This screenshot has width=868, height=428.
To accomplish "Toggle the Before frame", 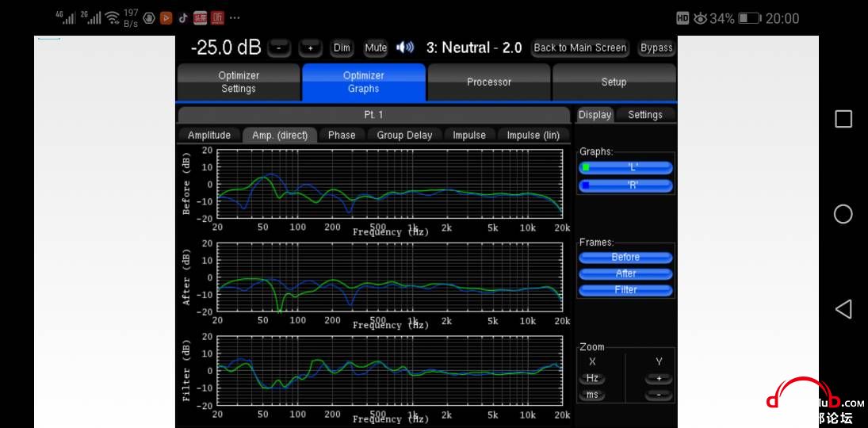I will pos(625,258).
